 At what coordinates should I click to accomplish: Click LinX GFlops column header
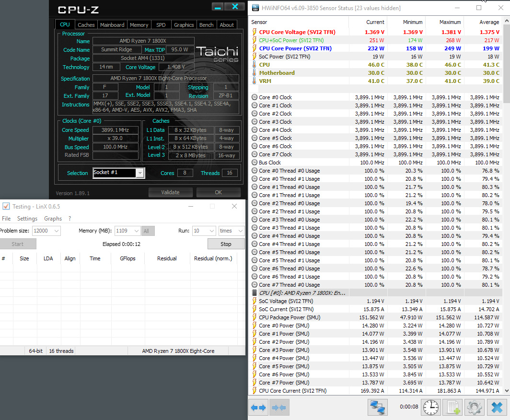click(127, 258)
